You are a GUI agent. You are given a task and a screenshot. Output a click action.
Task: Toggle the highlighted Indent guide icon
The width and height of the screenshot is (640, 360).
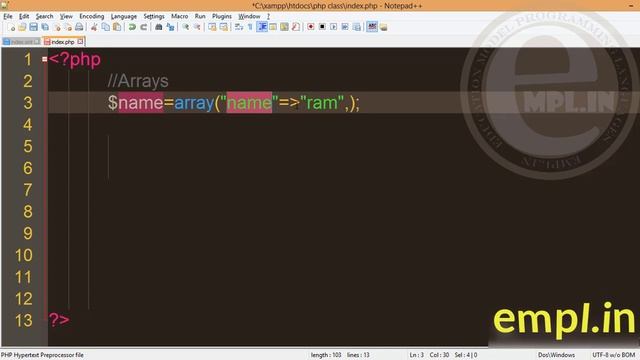click(x=262, y=27)
